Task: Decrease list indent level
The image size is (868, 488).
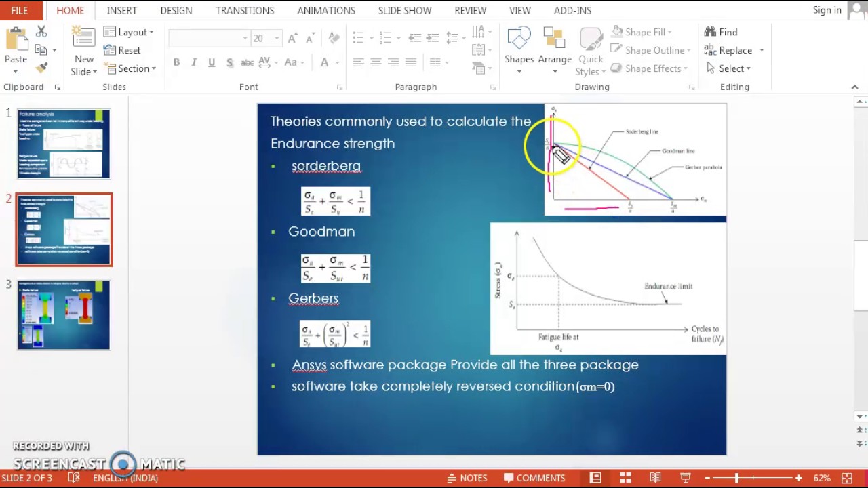Action: tap(415, 38)
